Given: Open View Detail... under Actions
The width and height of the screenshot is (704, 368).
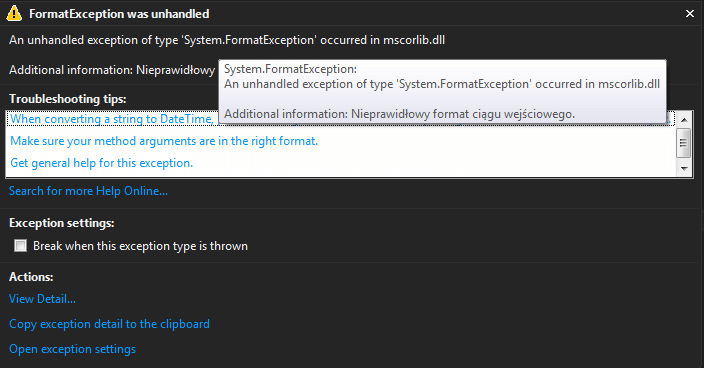Looking at the screenshot, I should click(x=42, y=299).
